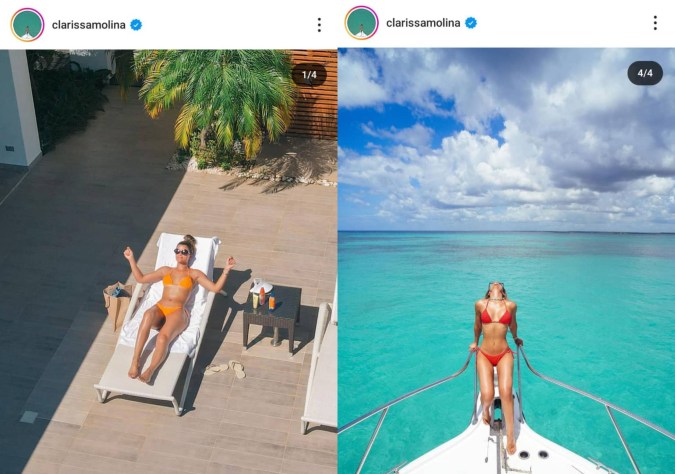
Task: Tap the palm tree in the left photo
Action: 215,99
